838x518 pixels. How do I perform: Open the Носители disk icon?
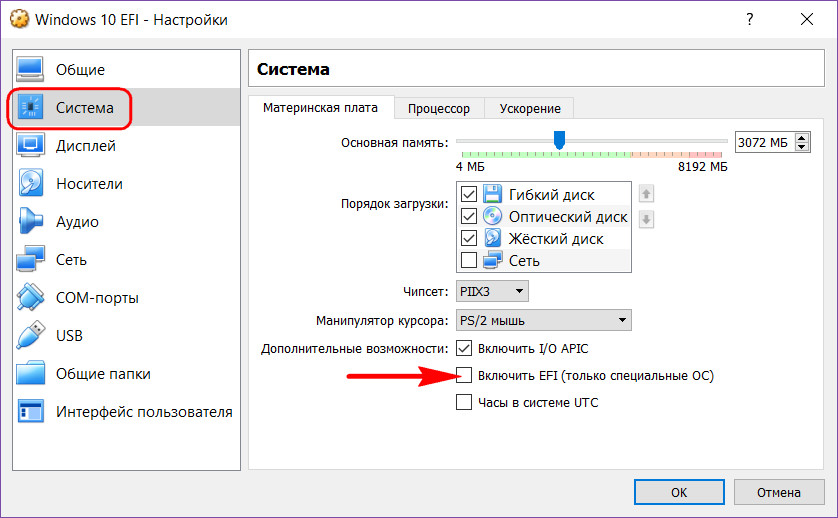[30, 183]
